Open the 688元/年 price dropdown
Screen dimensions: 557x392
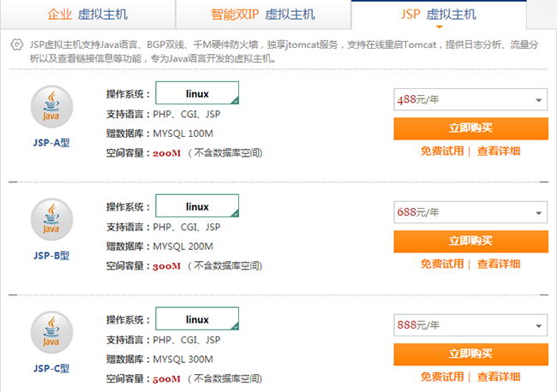(470, 212)
